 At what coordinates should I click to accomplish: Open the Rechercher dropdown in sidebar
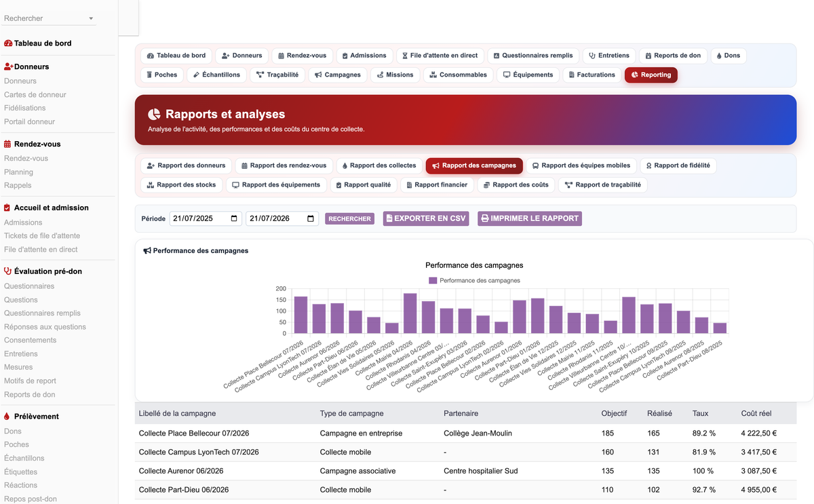(49, 18)
